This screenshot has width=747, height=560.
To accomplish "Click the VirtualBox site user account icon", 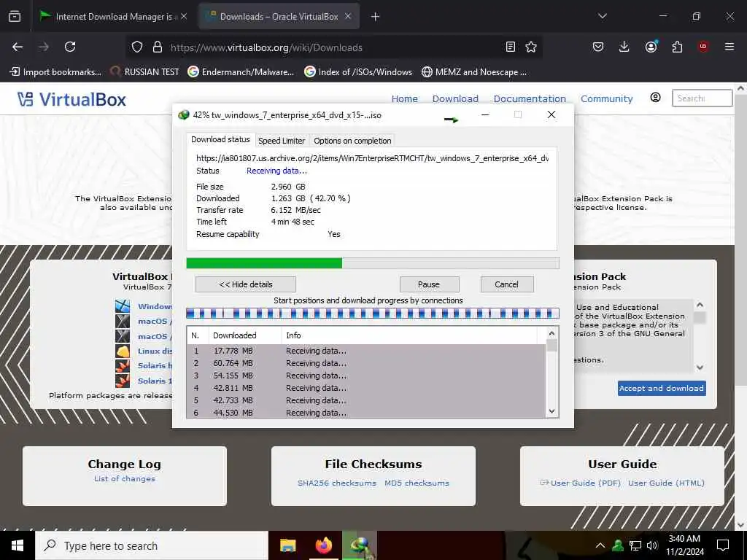I will [656, 98].
